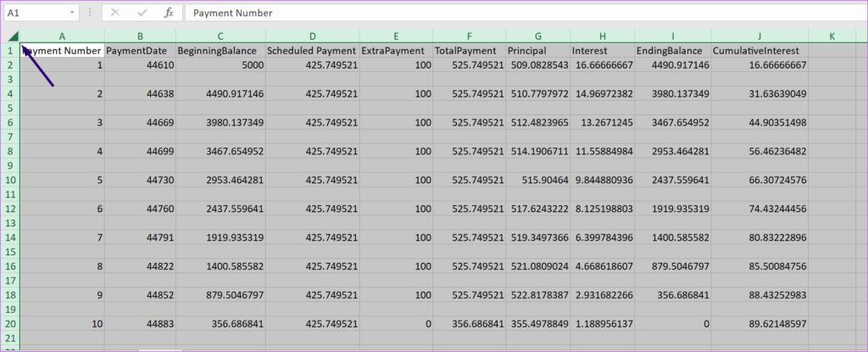Screen dimensions: 868x352
Task: Select column J header
Action: pyautogui.click(x=759, y=36)
